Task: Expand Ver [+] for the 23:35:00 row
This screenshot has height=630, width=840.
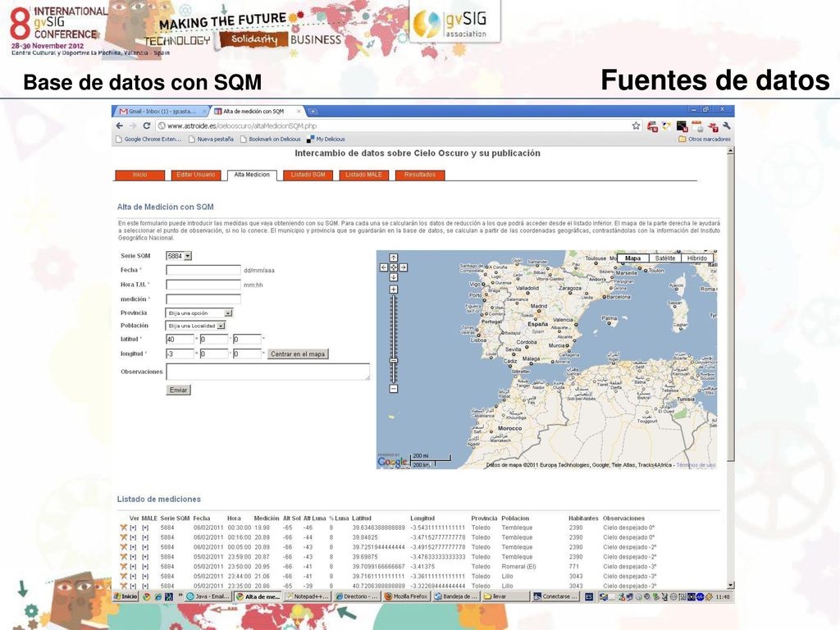Action: (x=133, y=586)
